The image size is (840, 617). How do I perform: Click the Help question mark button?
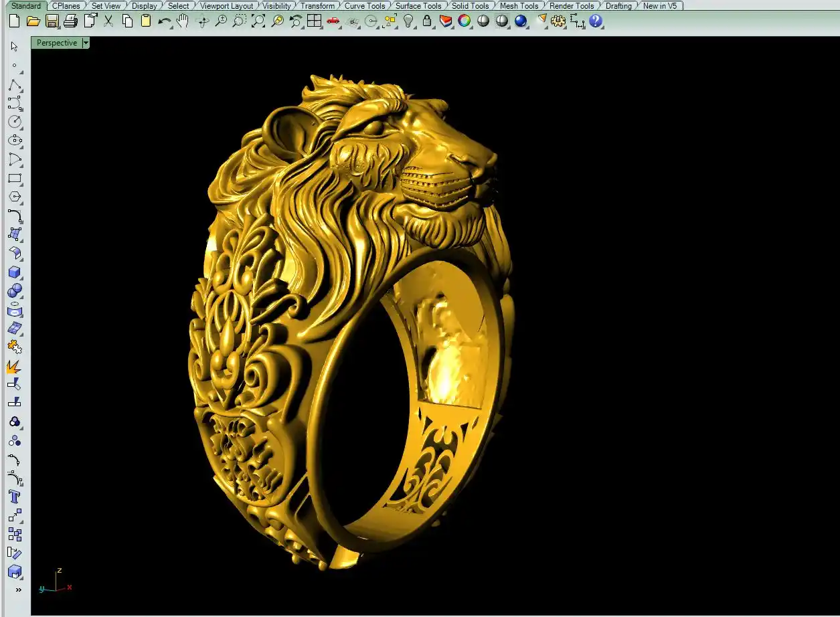click(x=596, y=21)
